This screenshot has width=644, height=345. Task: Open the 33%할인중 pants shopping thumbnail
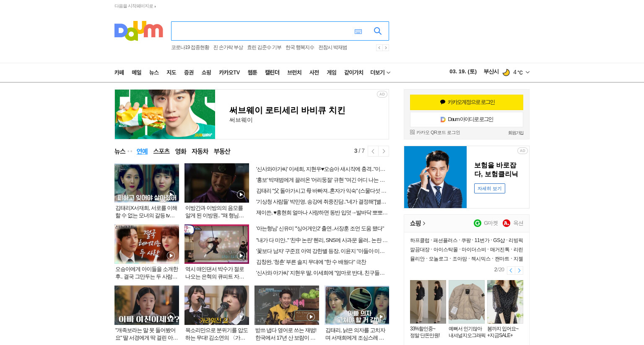tap(428, 302)
